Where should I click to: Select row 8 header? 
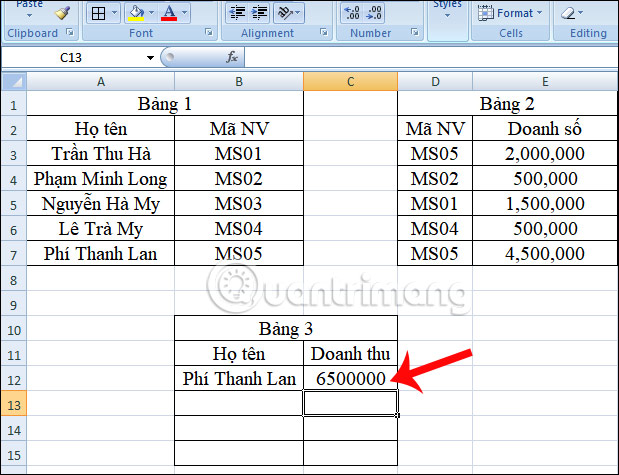click(14, 280)
